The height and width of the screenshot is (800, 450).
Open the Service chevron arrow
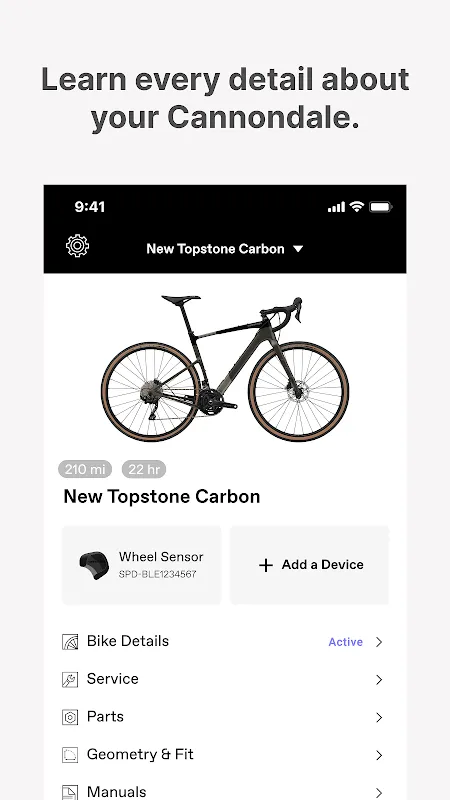[x=379, y=680]
